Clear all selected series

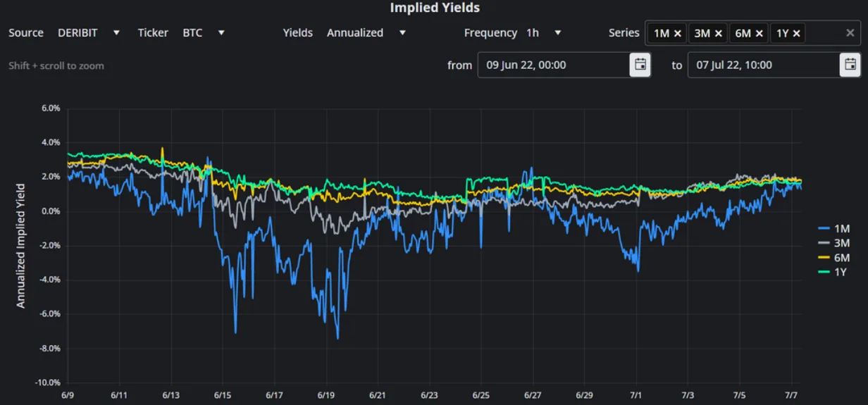[850, 33]
